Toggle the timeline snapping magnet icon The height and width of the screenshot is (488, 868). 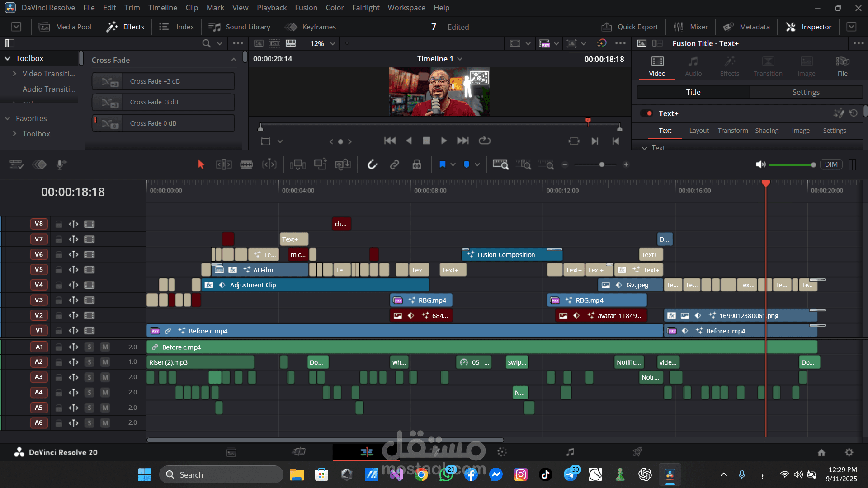(x=372, y=164)
